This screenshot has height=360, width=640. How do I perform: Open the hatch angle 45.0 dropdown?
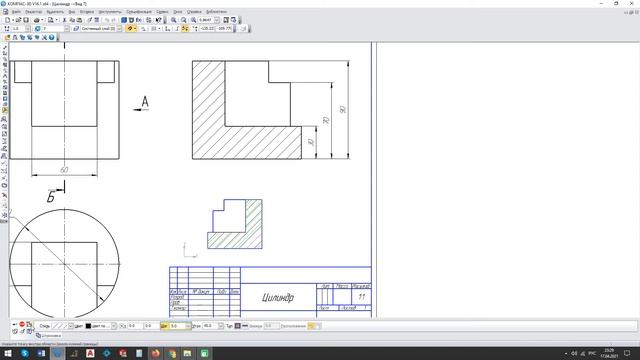tap(221, 326)
